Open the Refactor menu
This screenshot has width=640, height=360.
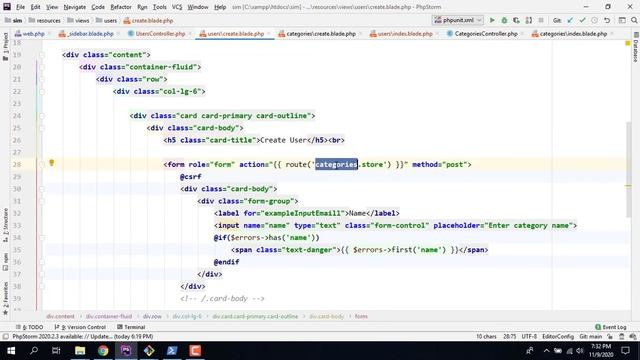(121, 7)
